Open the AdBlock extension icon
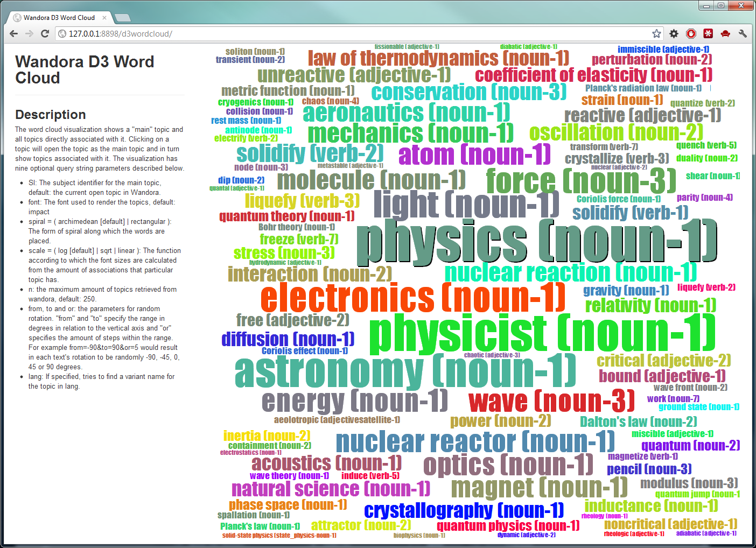The width and height of the screenshot is (756, 548). [691, 33]
